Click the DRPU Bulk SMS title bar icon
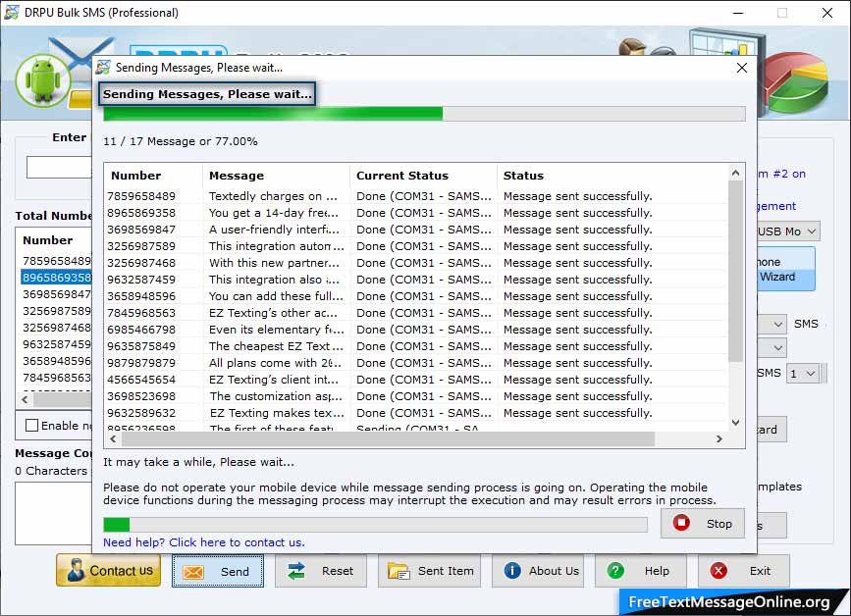The height and width of the screenshot is (616, 851). coord(12,12)
